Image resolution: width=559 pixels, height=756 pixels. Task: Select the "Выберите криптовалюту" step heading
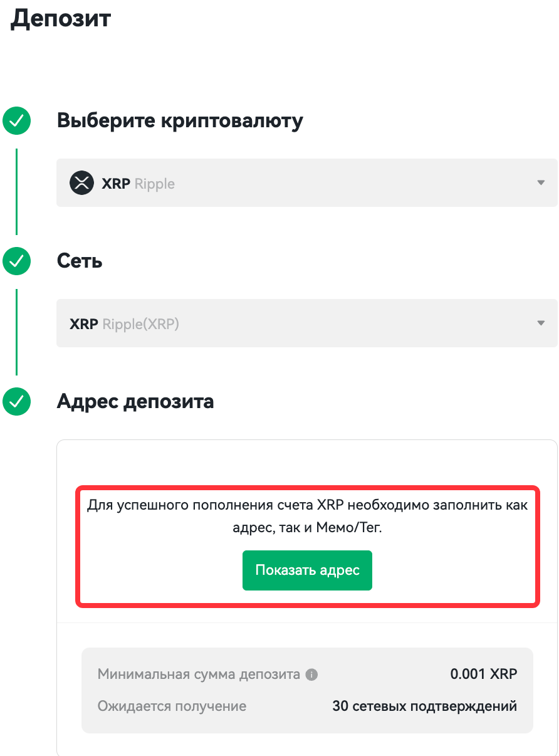pos(180,120)
